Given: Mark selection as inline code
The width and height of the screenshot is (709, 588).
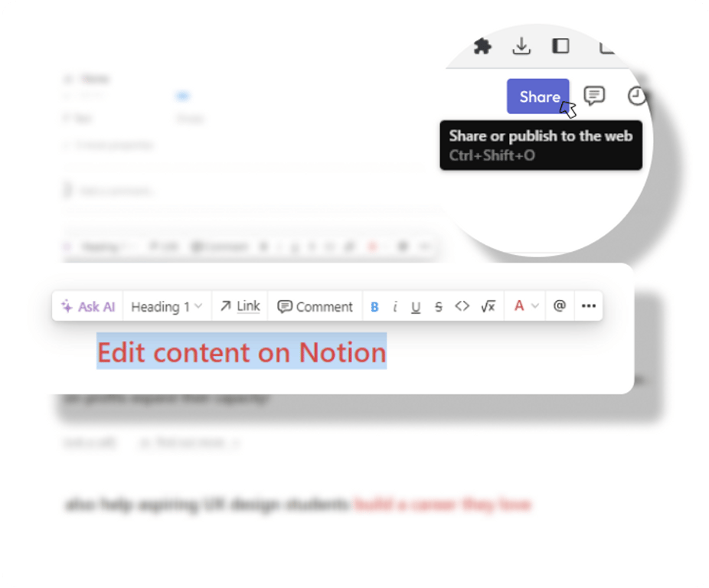Looking at the screenshot, I should tap(462, 307).
